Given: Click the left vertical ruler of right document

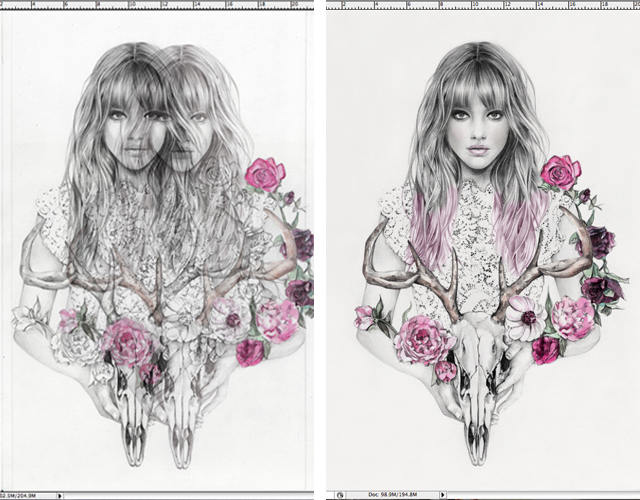Looking at the screenshot, I should [x=329, y=250].
